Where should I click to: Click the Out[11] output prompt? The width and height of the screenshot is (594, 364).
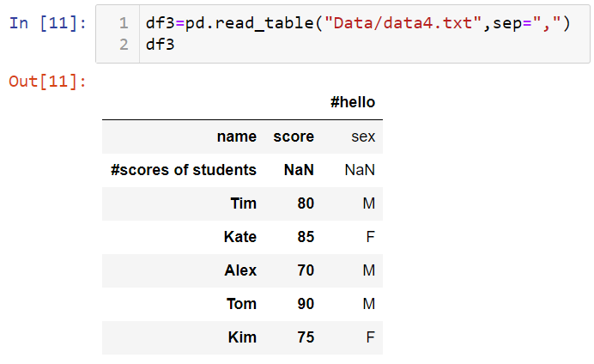48,81
